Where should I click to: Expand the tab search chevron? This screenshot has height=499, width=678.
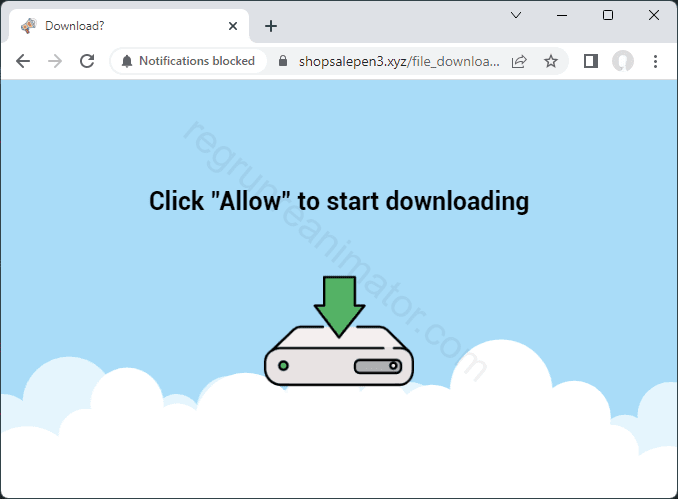516,15
